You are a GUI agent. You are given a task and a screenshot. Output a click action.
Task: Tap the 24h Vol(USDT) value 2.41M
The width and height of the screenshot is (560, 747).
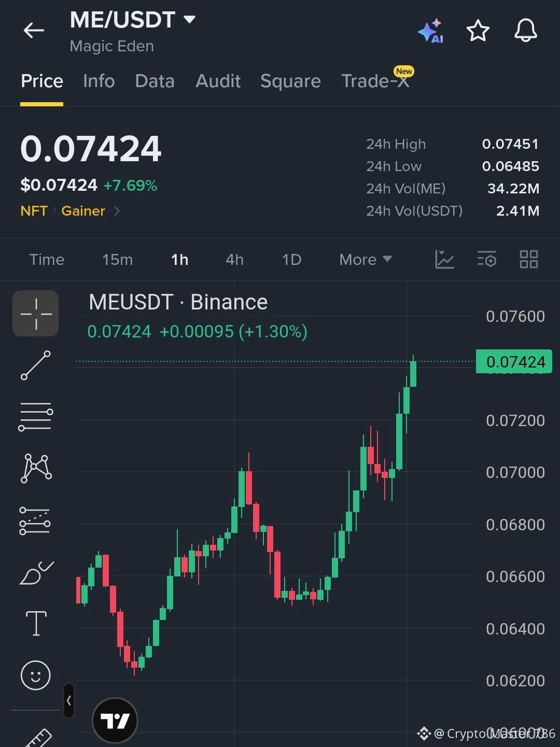pyautogui.click(x=517, y=211)
